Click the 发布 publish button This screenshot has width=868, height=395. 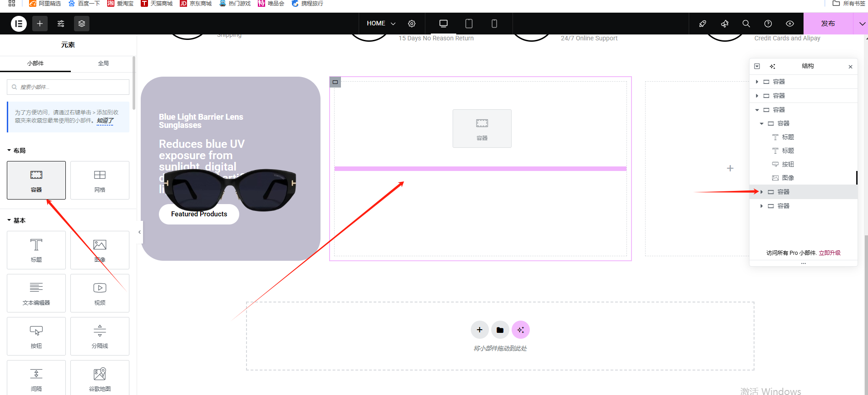tap(828, 24)
